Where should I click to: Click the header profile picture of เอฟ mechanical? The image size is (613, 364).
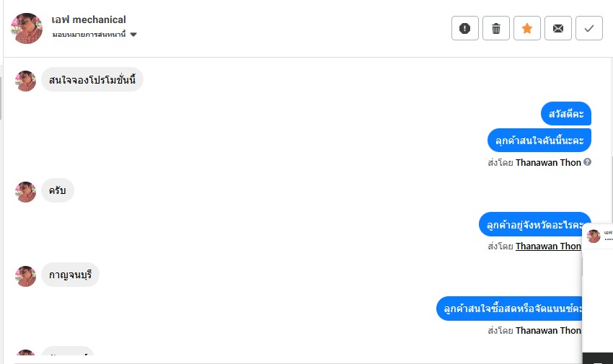click(x=27, y=28)
